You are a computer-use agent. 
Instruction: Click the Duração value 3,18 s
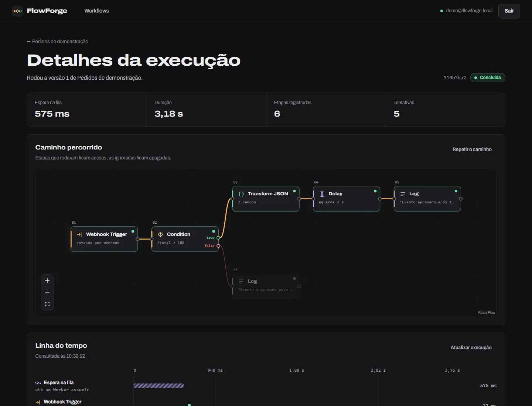click(x=169, y=114)
